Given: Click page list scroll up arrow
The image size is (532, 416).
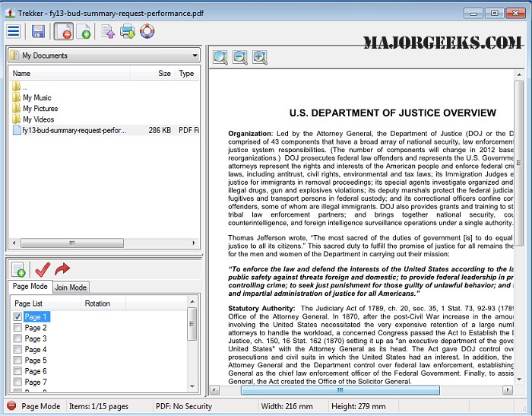Looking at the screenshot, I should (192, 302).
